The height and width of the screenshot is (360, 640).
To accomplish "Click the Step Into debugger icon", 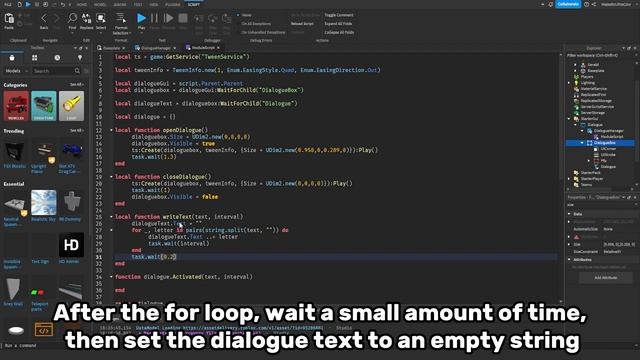I will click(199, 19).
